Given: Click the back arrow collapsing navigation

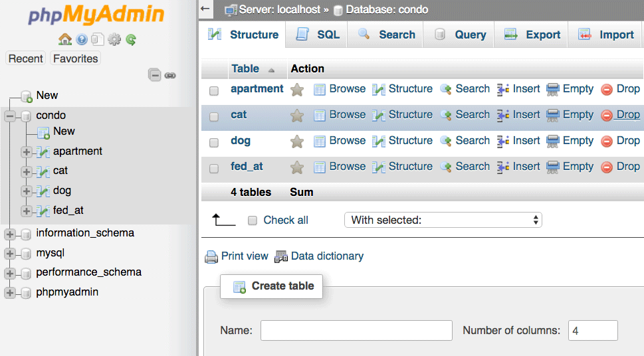Looking at the screenshot, I should point(205,8).
